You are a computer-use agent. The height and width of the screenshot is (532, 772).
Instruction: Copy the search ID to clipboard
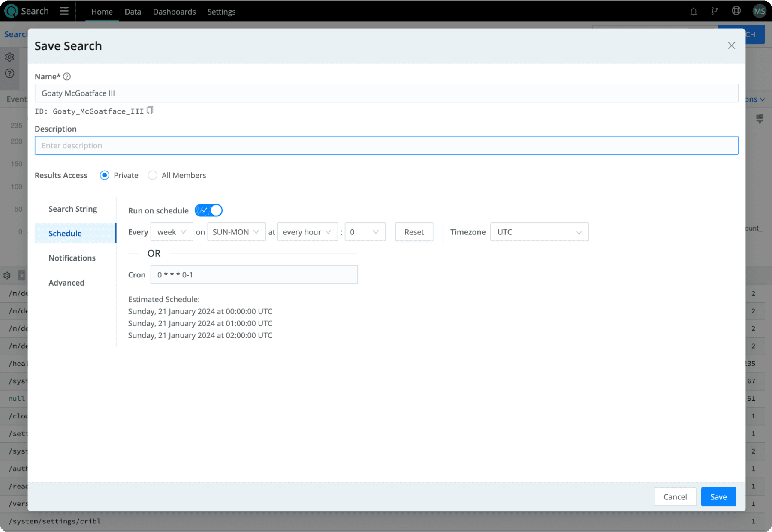coord(150,111)
